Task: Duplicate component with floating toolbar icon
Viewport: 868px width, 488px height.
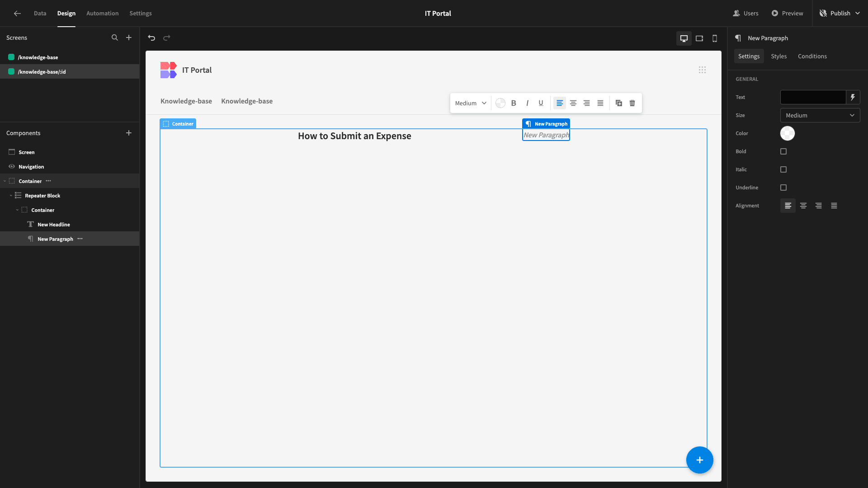Action: click(x=619, y=103)
